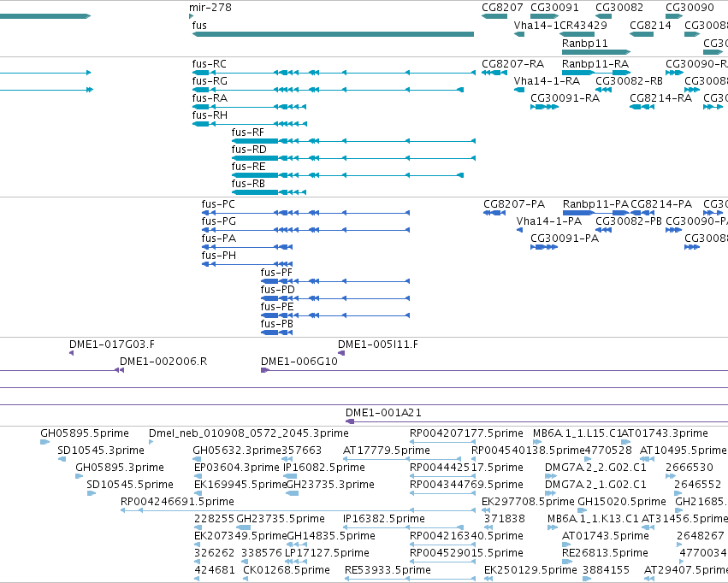
Task: Click the CG30091-PA protein label
Action: point(565,238)
